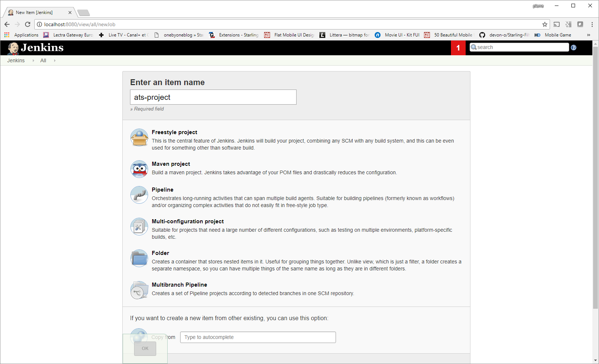Open Littera bitmap font bookmark

point(345,35)
